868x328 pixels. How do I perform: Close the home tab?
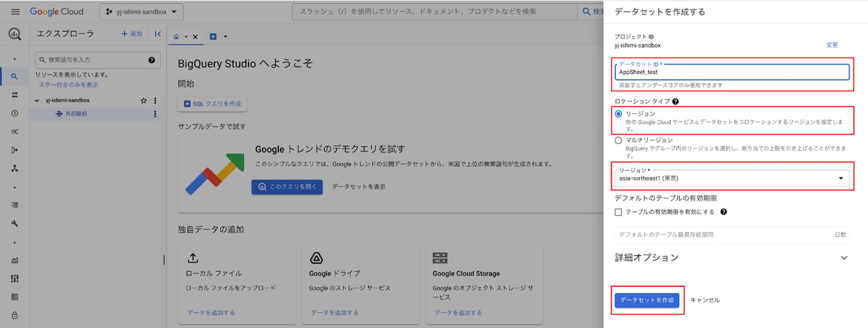click(195, 37)
